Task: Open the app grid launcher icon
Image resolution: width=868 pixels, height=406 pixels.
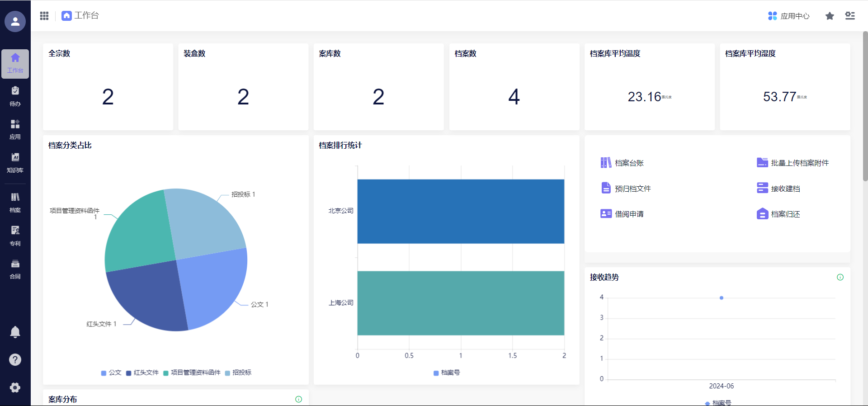Action: [x=44, y=16]
